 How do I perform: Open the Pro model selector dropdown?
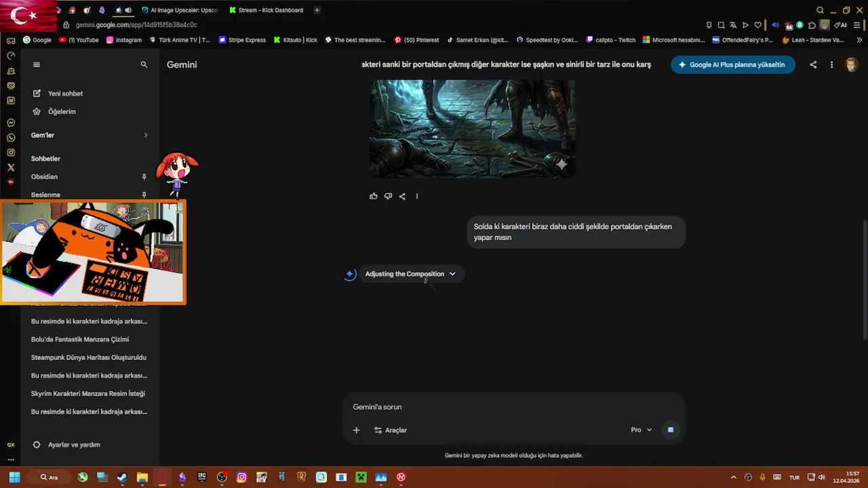coord(642,430)
